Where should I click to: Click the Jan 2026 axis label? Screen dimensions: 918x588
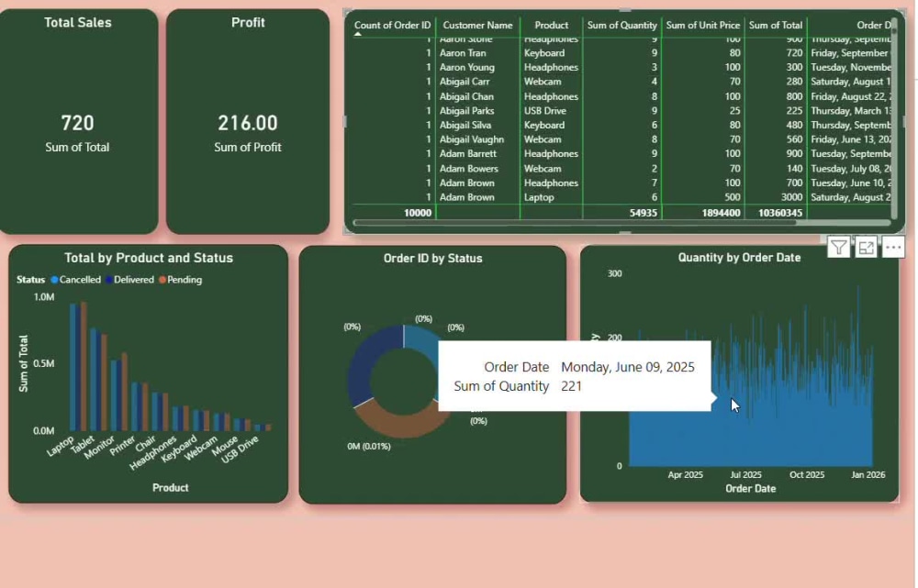tap(868, 474)
